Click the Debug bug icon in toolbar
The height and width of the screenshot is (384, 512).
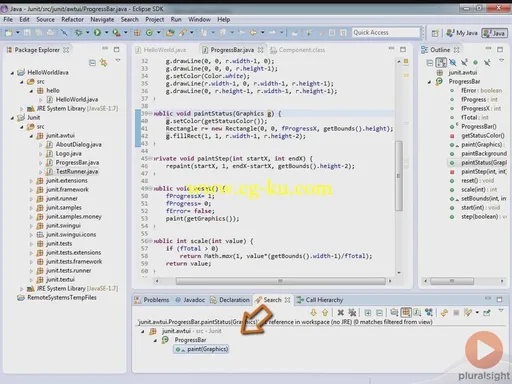(x=79, y=32)
